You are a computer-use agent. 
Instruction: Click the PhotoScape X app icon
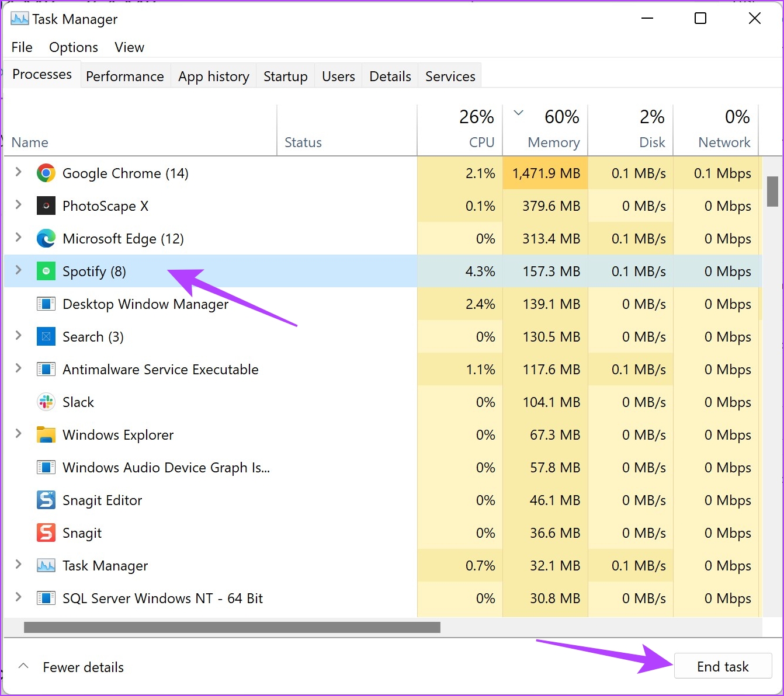pos(46,206)
